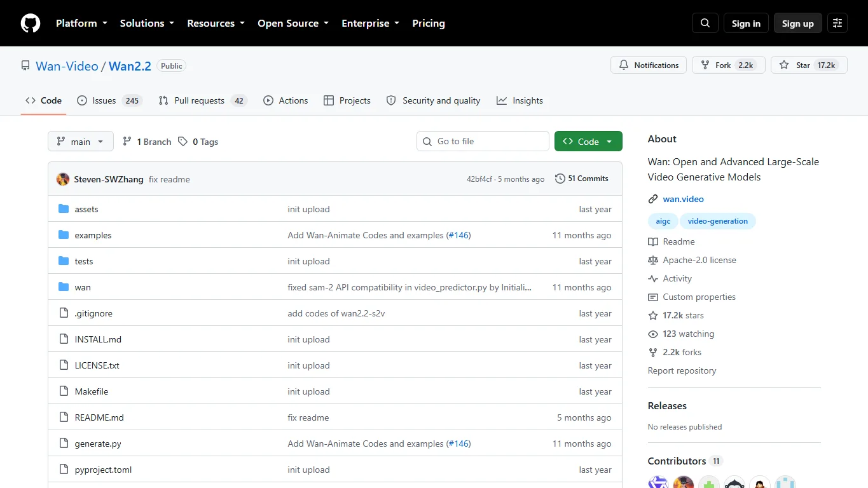Switch to the Pull requests tab
This screenshot has height=488, width=868.
[203, 100]
